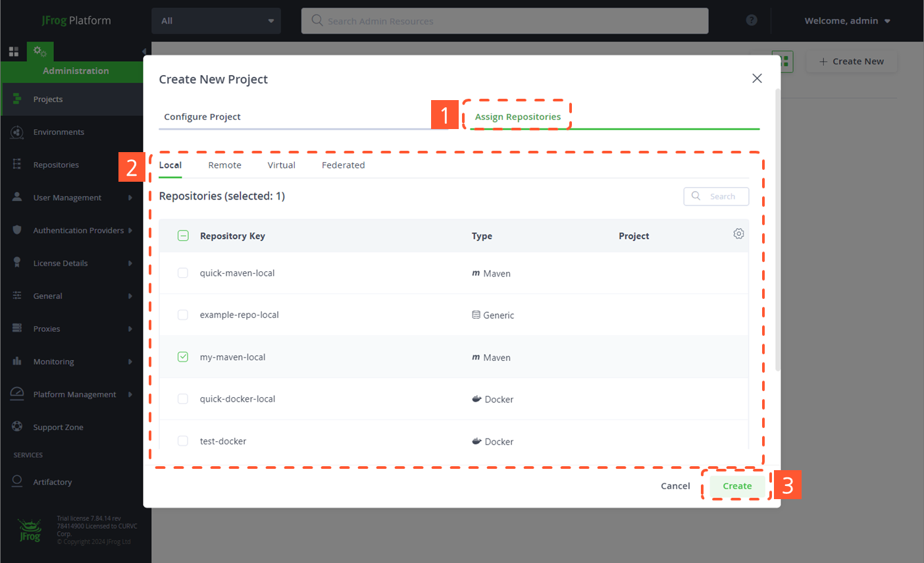Focus the repositories Search field
924x563 pixels.
coord(722,196)
